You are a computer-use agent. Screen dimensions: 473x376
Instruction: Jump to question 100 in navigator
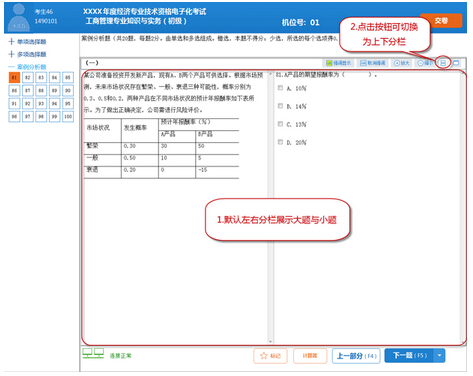(x=68, y=116)
